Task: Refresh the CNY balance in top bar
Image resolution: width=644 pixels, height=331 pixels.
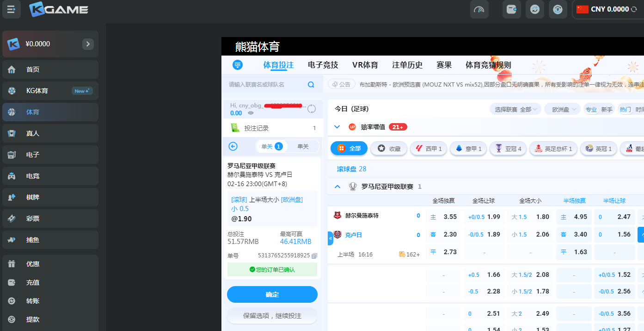Action: (x=634, y=9)
